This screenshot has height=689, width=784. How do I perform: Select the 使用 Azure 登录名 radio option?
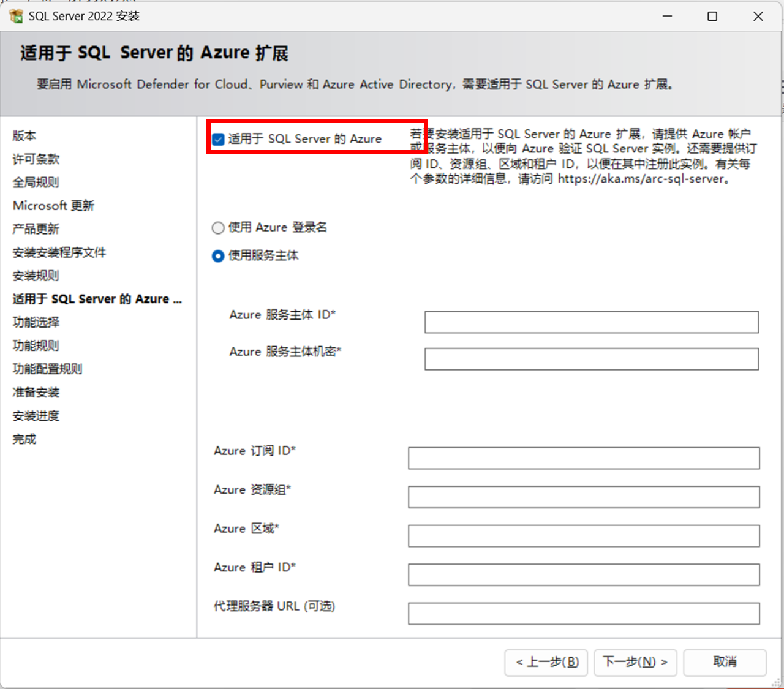[x=218, y=228]
